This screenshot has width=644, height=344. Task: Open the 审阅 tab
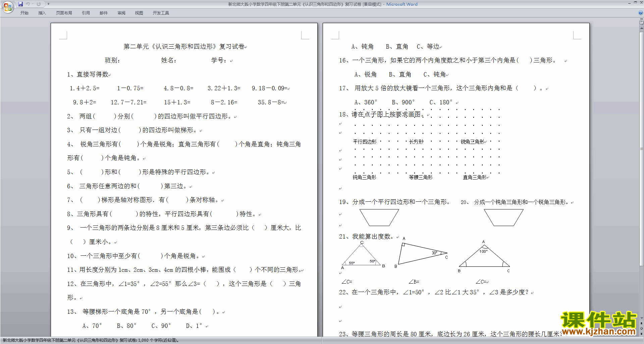(x=121, y=13)
